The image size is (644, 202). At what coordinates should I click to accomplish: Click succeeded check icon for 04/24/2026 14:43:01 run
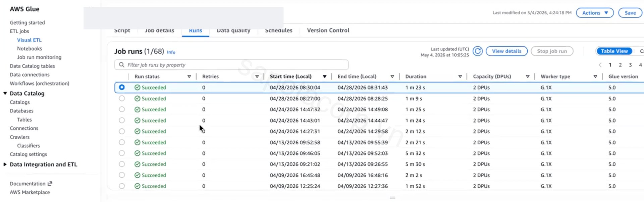pyautogui.click(x=137, y=120)
